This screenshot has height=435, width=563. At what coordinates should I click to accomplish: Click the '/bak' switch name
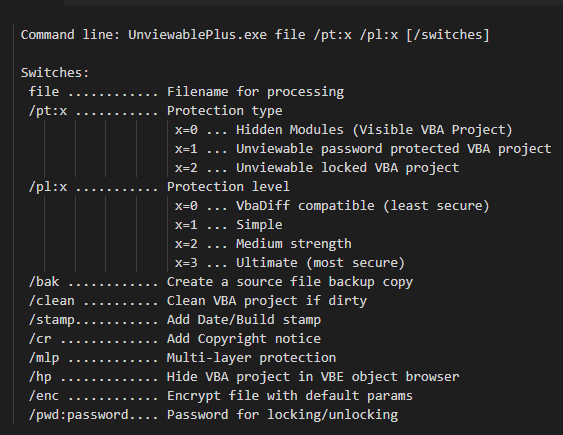click(44, 282)
